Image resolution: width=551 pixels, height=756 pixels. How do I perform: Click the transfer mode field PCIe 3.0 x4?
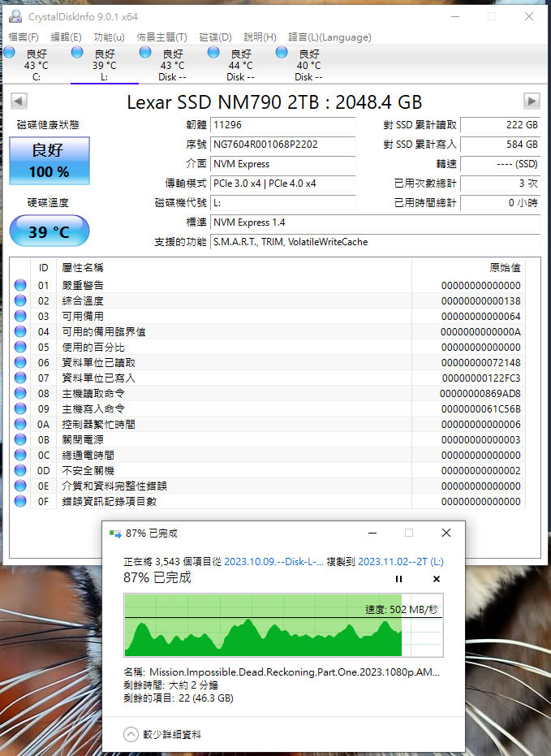tap(282, 184)
